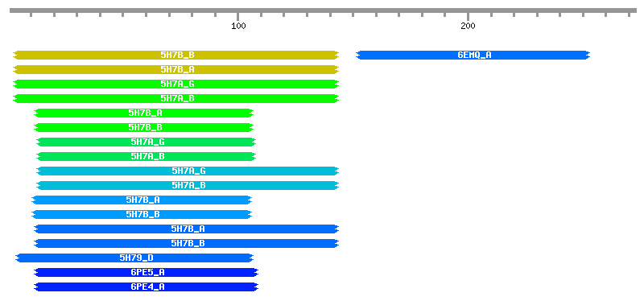
Task: Select the short light-blue 5H7B_B bar
Action: (x=142, y=214)
